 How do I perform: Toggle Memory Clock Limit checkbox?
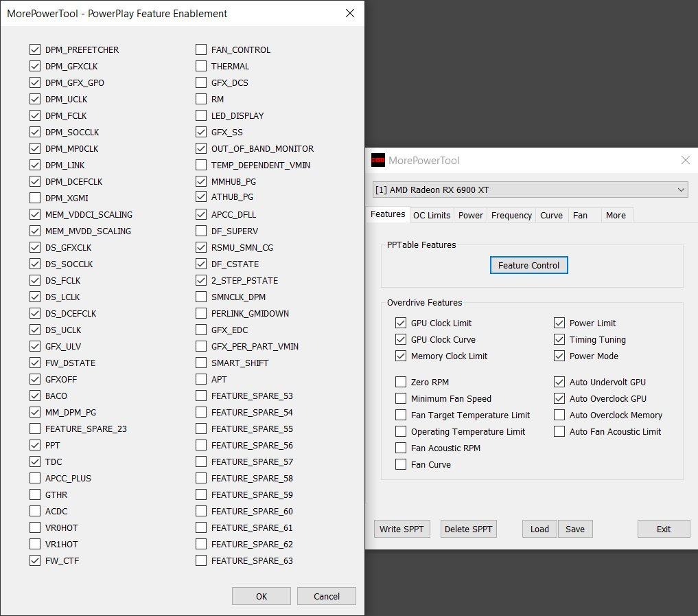(401, 356)
